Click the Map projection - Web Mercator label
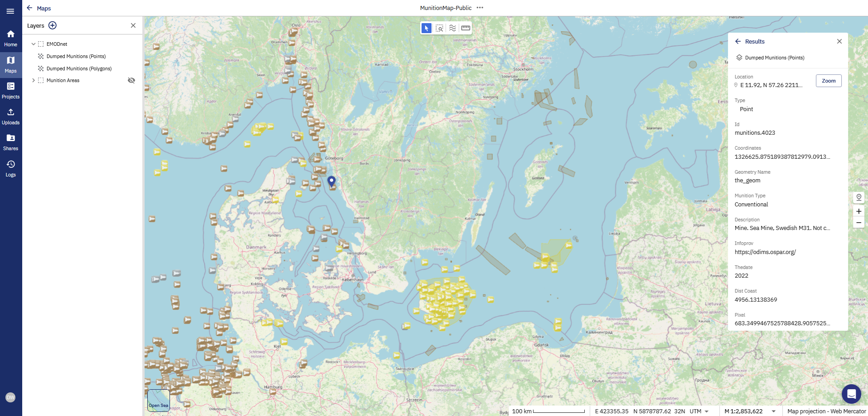The width and height of the screenshot is (868, 416). pyautogui.click(x=826, y=411)
